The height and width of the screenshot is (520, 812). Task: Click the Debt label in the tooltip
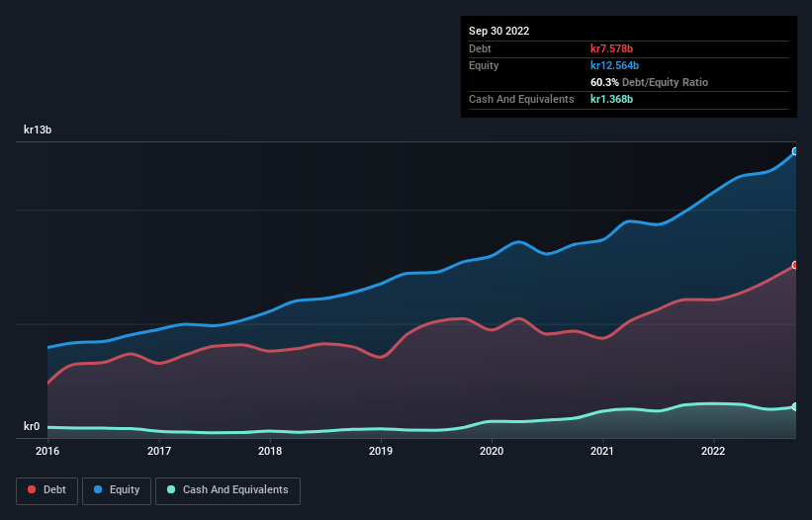(480, 48)
